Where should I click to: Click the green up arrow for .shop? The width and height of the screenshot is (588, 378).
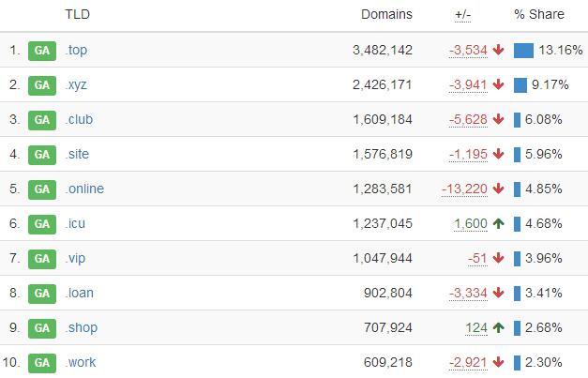click(498, 328)
